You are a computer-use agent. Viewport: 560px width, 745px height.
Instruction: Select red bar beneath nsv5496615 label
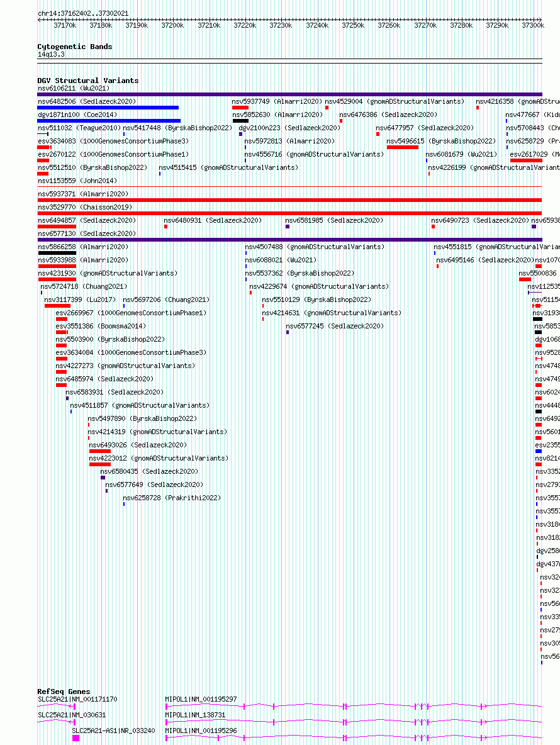[403, 147]
